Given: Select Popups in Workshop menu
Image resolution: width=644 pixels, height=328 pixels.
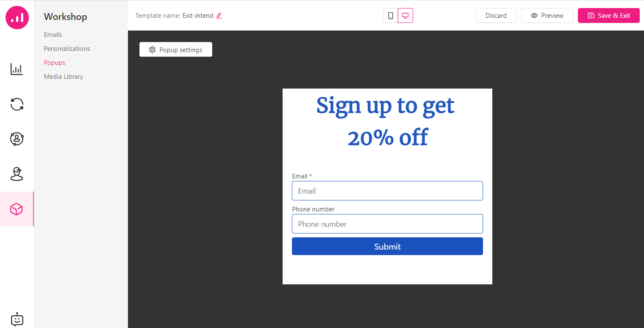Looking at the screenshot, I should tap(55, 63).
